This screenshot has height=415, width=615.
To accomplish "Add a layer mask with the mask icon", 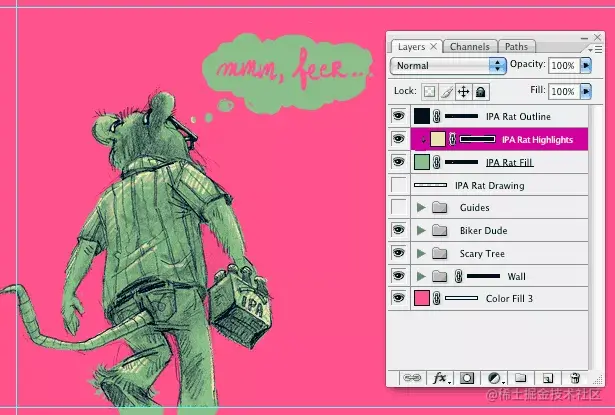I will tap(467, 378).
